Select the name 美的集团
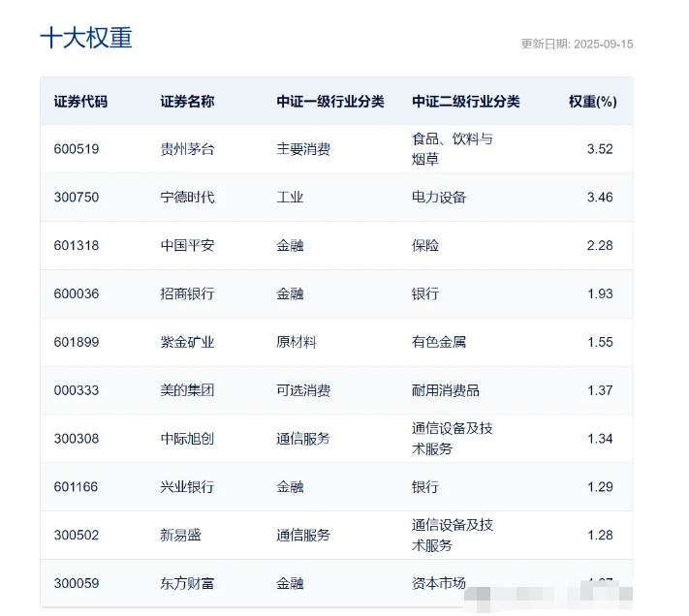This screenshot has height=616, width=689. click(187, 390)
